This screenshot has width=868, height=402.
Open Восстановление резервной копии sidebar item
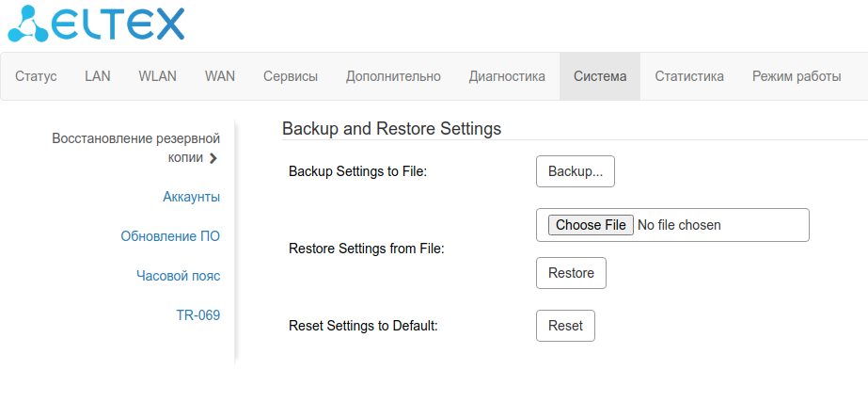pyautogui.click(x=135, y=148)
